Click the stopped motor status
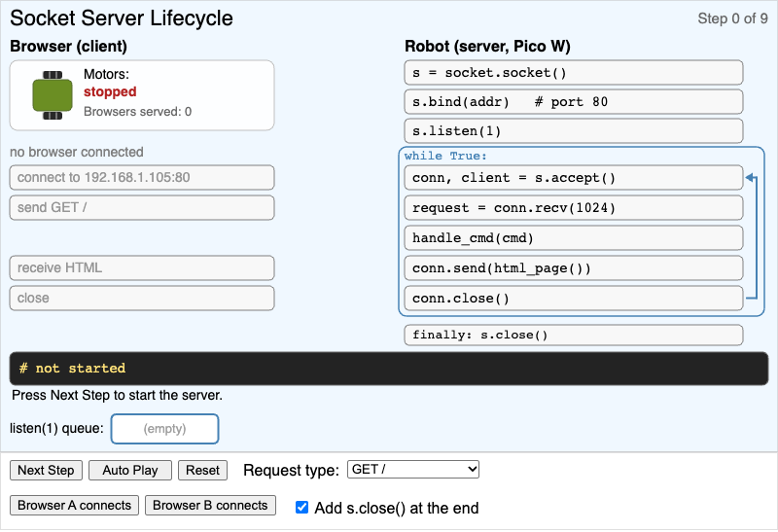The height and width of the screenshot is (532, 778). [110, 91]
